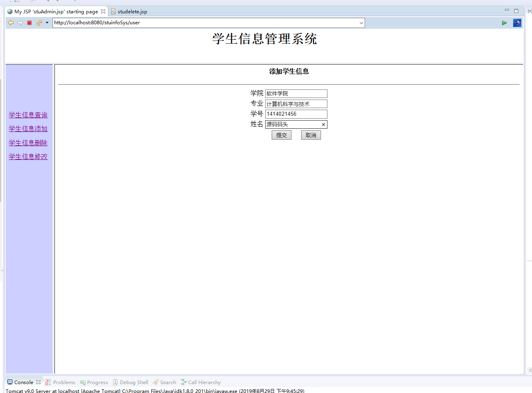Open page in external browser via globe icon
Screen dimensions: 532x393
click(x=517, y=23)
